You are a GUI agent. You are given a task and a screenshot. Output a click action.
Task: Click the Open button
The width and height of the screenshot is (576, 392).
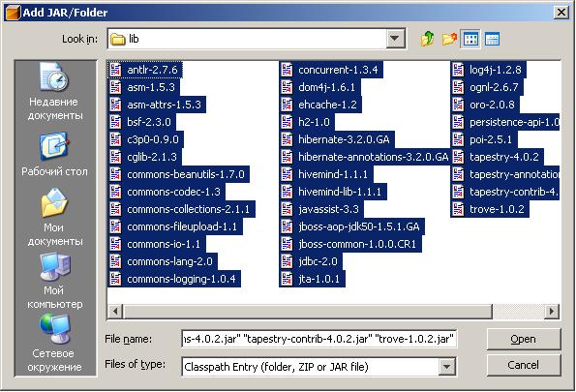click(524, 339)
